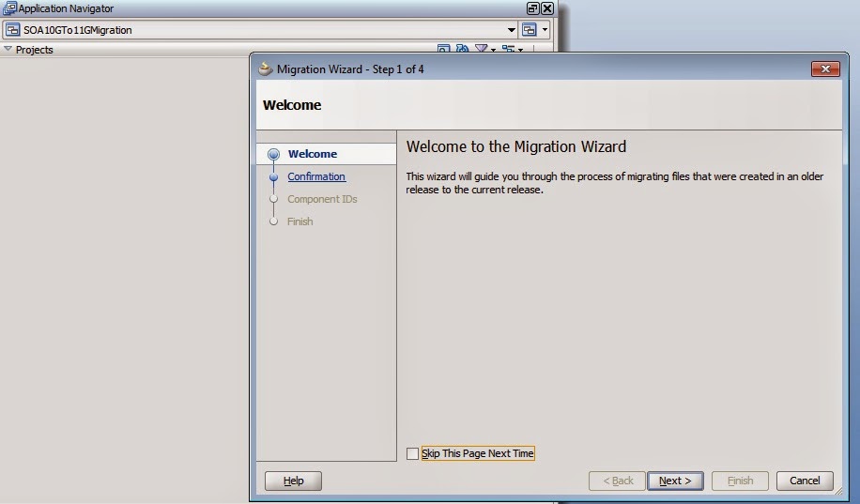
Task: Open the Application Menu icon button
Action: [535, 30]
